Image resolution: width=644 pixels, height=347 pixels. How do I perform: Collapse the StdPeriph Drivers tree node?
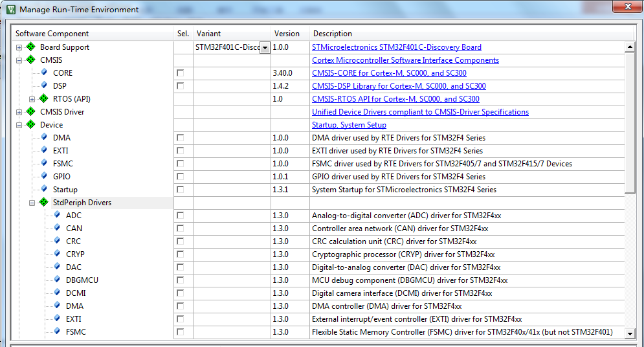pos(32,203)
